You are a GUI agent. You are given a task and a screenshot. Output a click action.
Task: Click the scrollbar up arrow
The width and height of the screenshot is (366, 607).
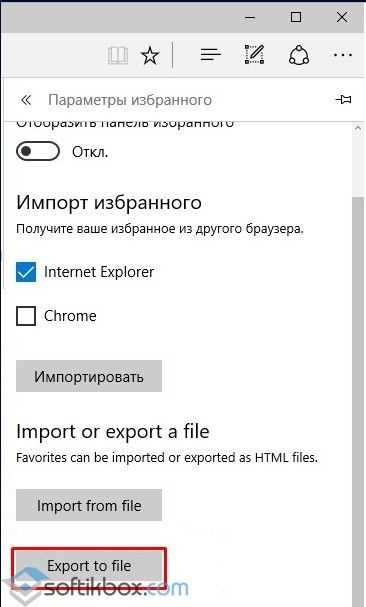[x=359, y=128]
